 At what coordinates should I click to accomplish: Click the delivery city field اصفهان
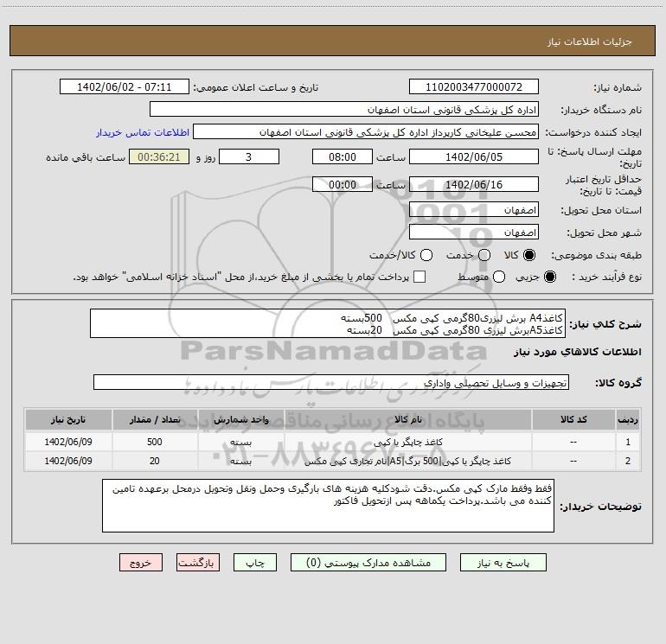click(474, 233)
